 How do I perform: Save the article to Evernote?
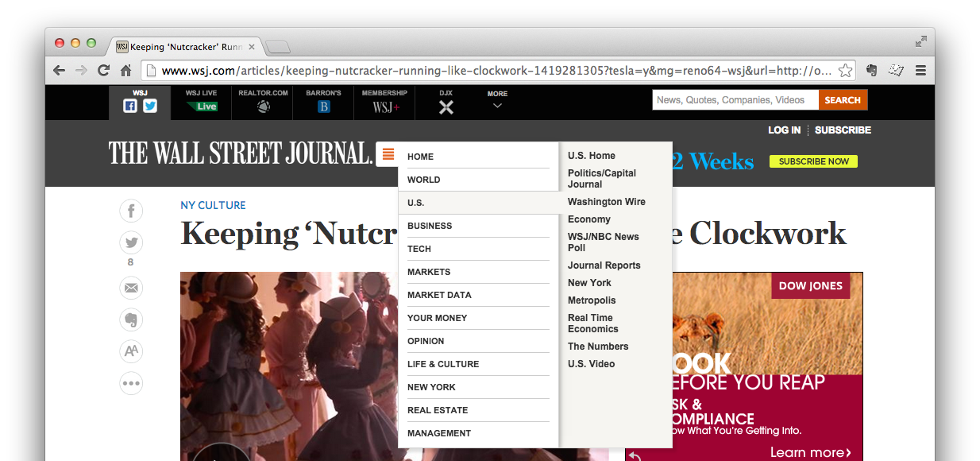(131, 320)
